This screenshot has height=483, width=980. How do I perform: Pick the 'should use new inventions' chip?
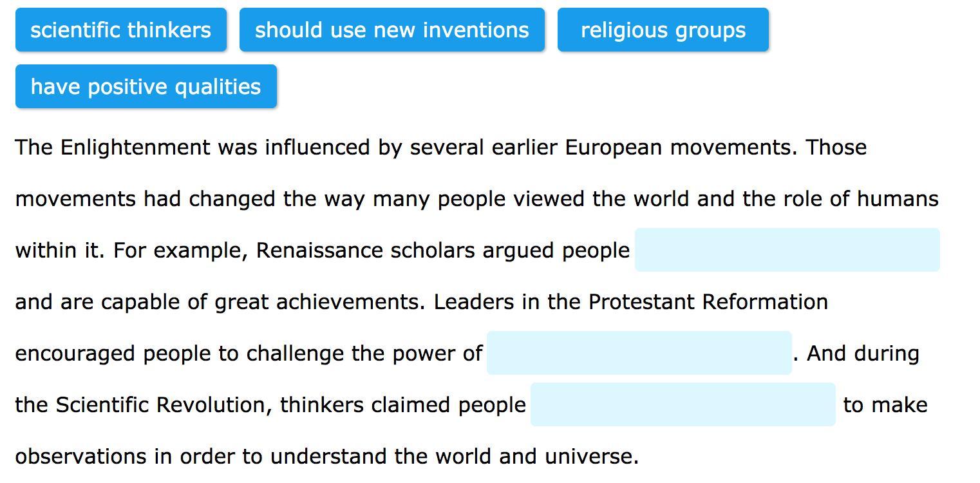(391, 30)
